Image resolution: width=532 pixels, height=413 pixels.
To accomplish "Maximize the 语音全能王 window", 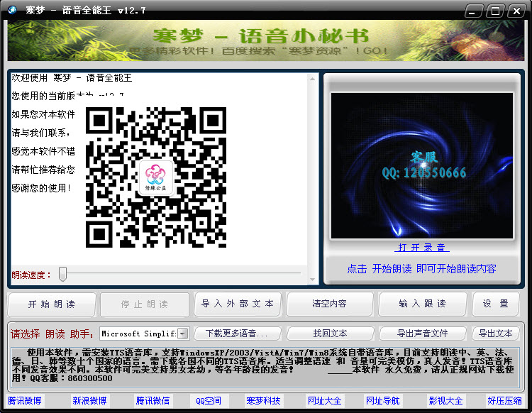I will tap(495, 11).
